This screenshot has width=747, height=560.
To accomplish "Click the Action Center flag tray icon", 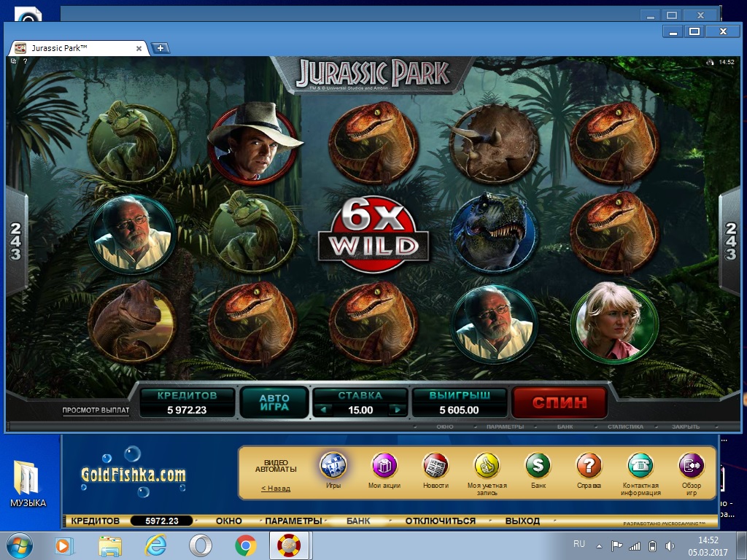I will 617,546.
